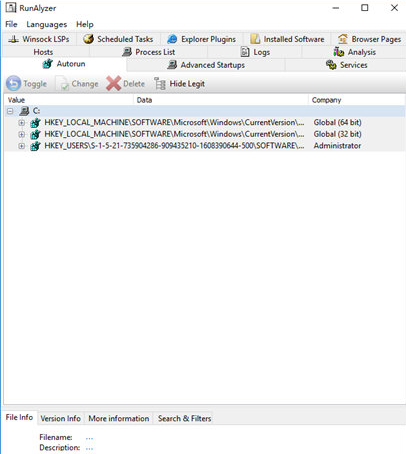Click the Explorer Plugins tab icon

tap(172, 39)
